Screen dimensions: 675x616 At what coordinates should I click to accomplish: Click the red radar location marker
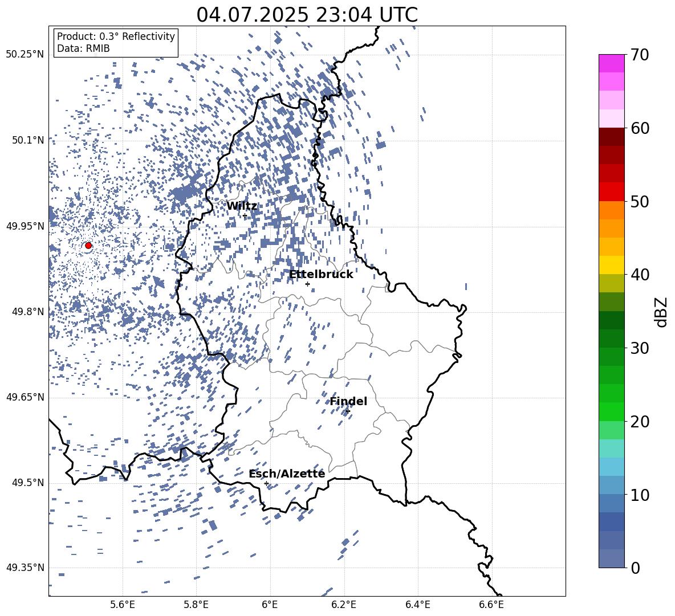click(88, 246)
